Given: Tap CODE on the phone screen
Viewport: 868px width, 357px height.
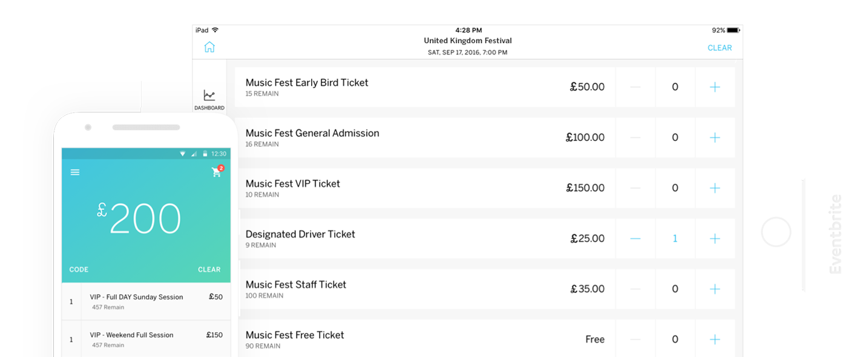Looking at the screenshot, I should [x=79, y=270].
